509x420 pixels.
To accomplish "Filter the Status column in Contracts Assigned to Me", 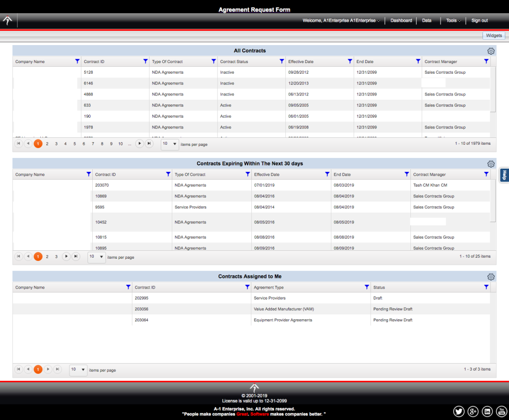I will 486,287.
